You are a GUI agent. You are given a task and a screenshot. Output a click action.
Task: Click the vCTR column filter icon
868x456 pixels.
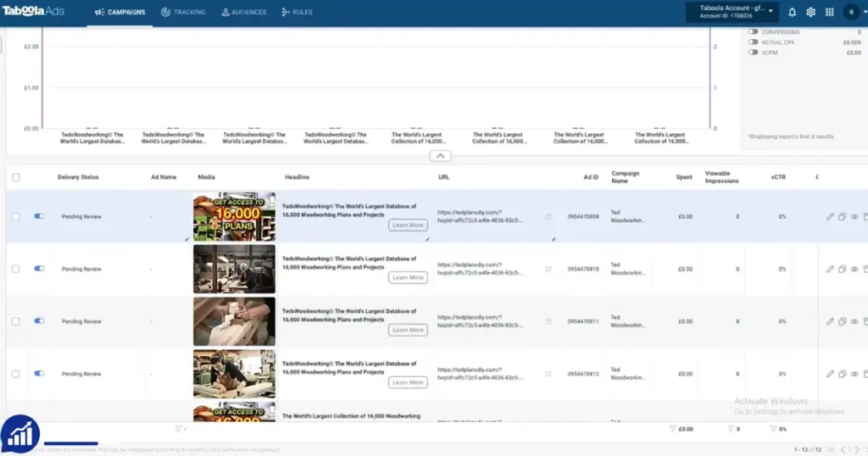[x=773, y=429]
